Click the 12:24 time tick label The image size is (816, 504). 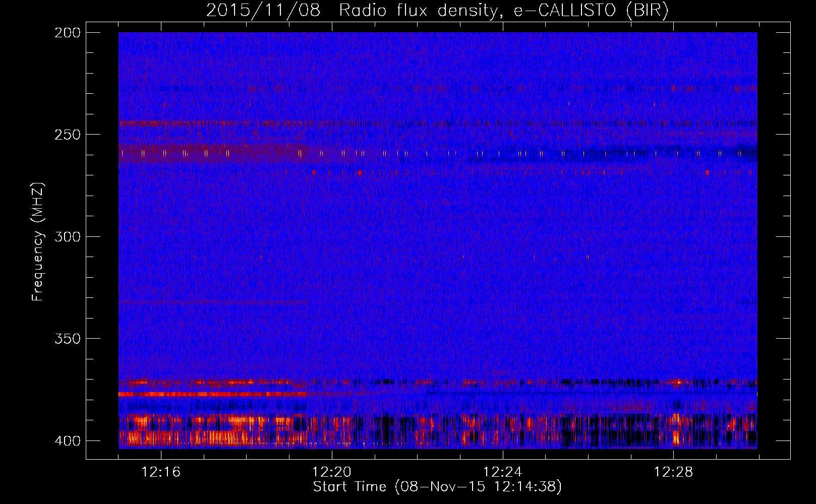503,472
